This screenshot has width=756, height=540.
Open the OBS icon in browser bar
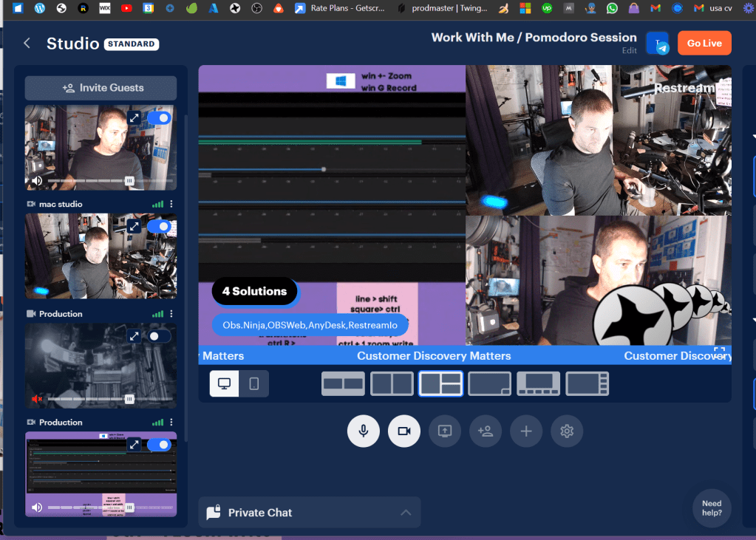256,8
